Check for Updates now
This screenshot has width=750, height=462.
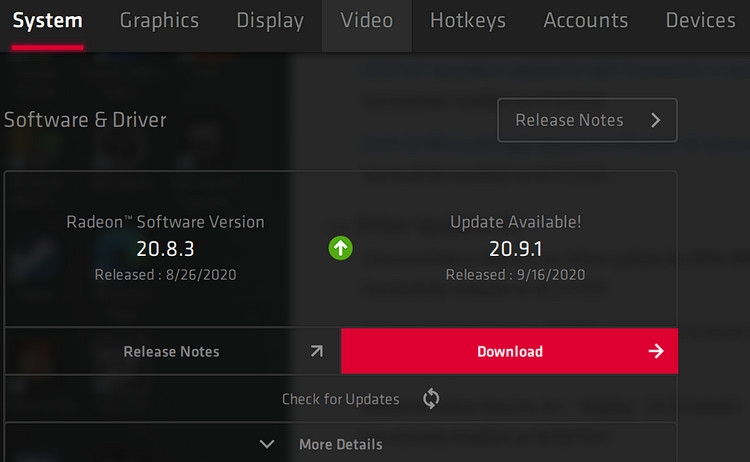[x=341, y=398]
